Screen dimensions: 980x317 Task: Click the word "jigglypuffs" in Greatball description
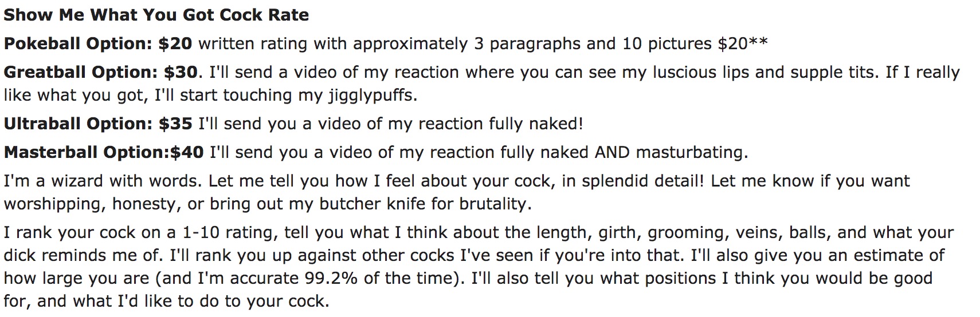pos(371,95)
